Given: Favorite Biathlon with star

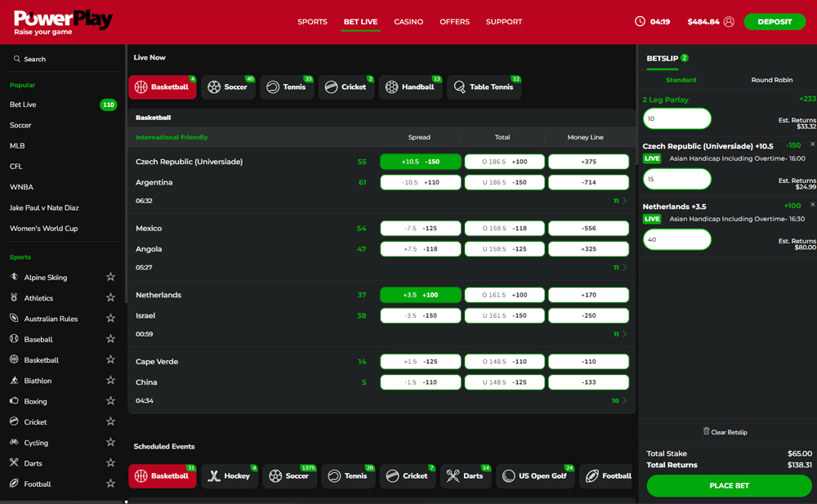Looking at the screenshot, I should point(110,380).
